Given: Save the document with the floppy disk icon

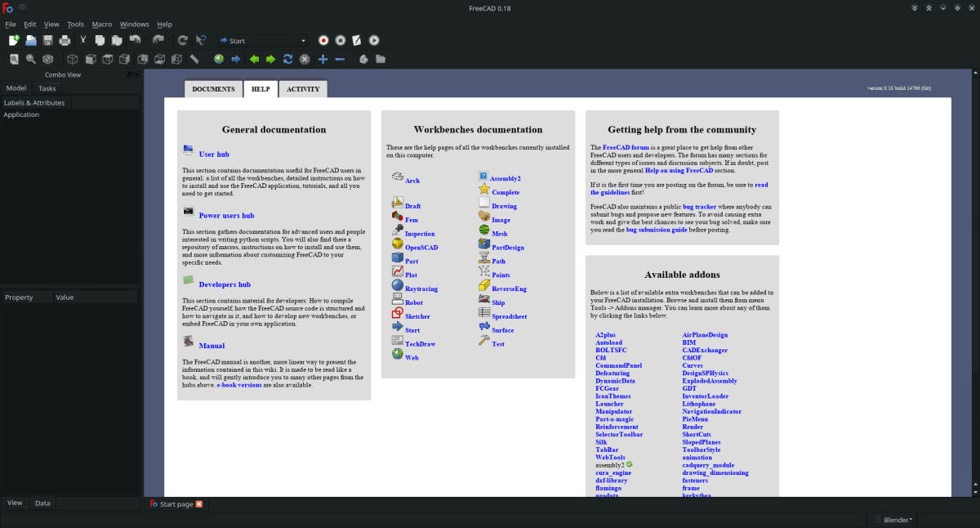Looking at the screenshot, I should pyautogui.click(x=48, y=40).
